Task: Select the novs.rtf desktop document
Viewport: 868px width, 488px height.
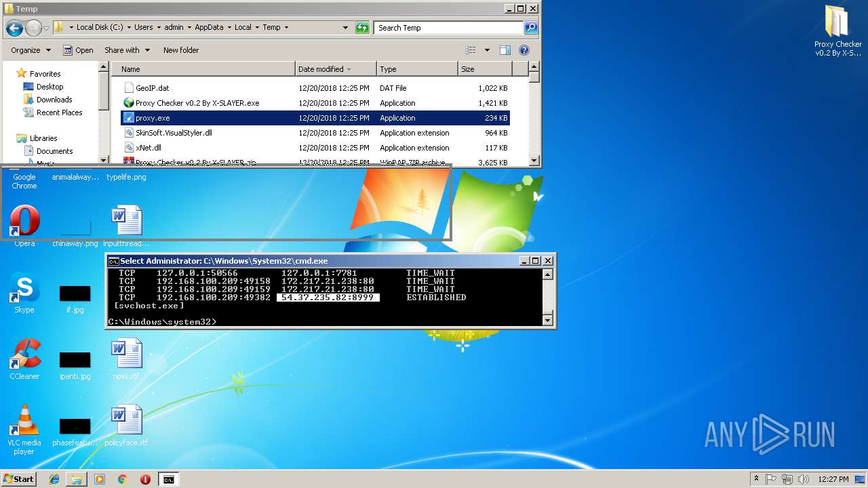Action: point(126,359)
